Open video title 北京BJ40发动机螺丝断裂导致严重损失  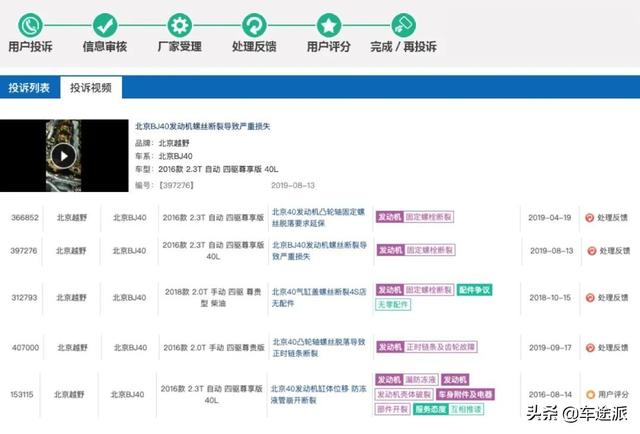tap(202, 127)
